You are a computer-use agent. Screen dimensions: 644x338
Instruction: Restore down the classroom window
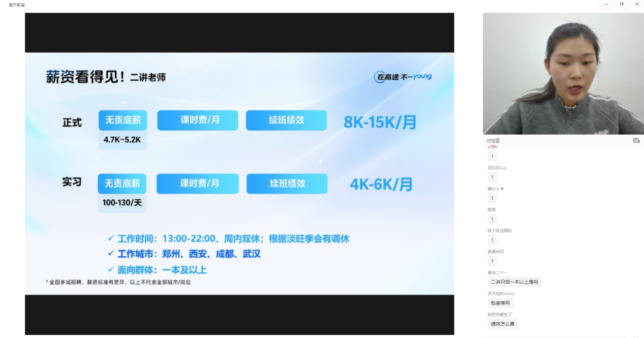622,5
